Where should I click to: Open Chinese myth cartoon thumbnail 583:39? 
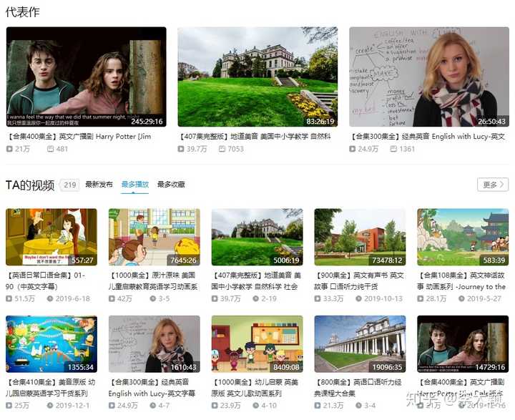(463, 237)
